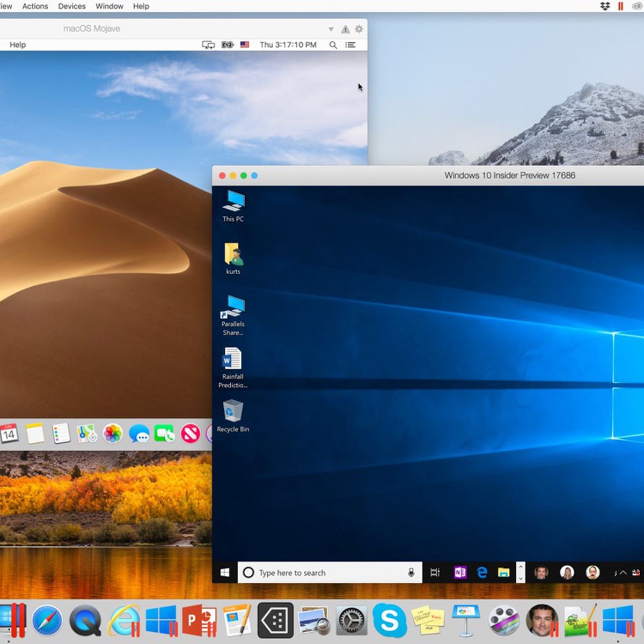The image size is (644, 644).
Task: Open Microsoft Edge from the Windows taskbar
Action: tap(482, 573)
